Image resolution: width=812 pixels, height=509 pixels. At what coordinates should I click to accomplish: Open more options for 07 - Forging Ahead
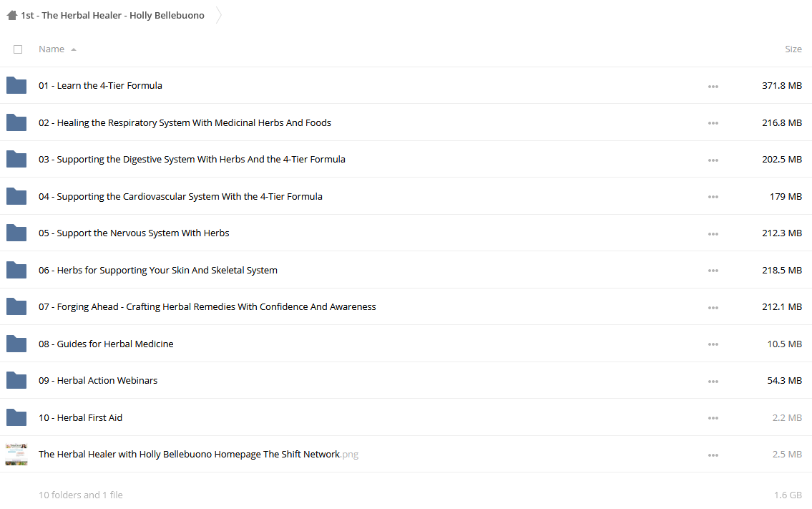click(713, 307)
